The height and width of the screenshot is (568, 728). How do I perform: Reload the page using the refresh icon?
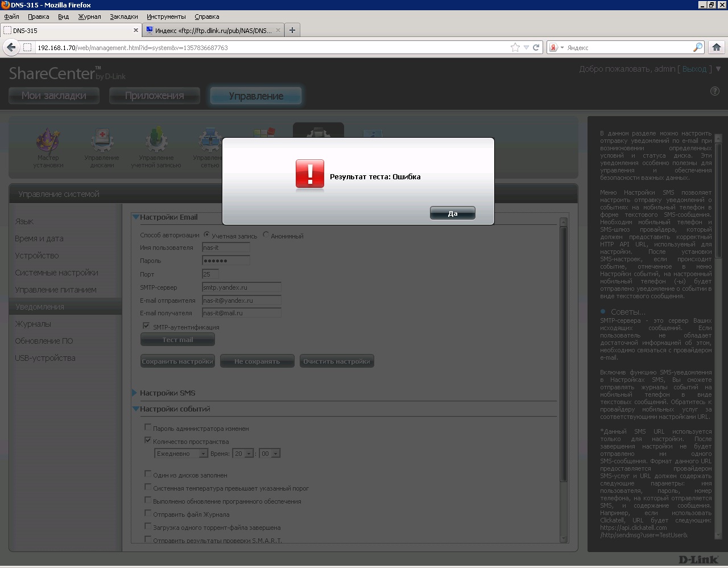pos(536,48)
